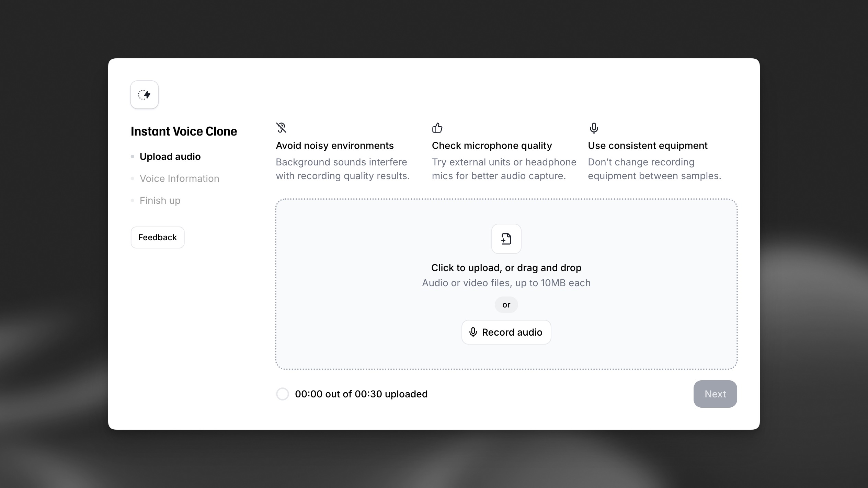Viewport: 868px width, 488px height.
Task: Click the microphone consistent equipment icon
Action: (593, 129)
